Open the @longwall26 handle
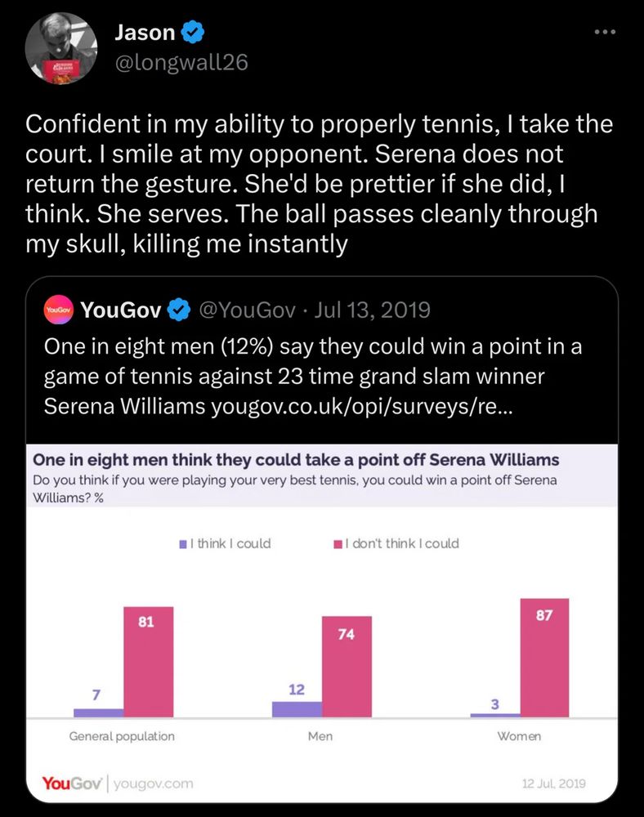 181,63
